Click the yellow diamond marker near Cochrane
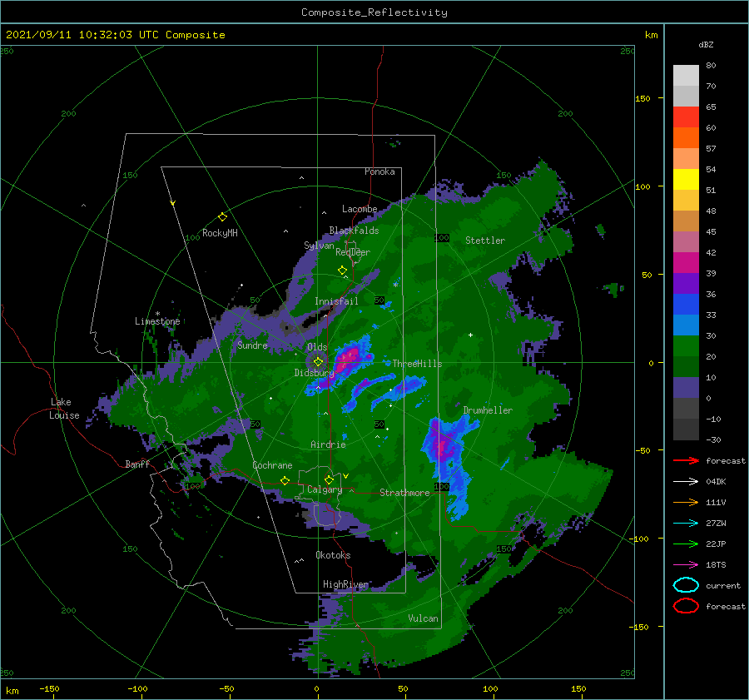The width and height of the screenshot is (749, 700). click(x=285, y=480)
